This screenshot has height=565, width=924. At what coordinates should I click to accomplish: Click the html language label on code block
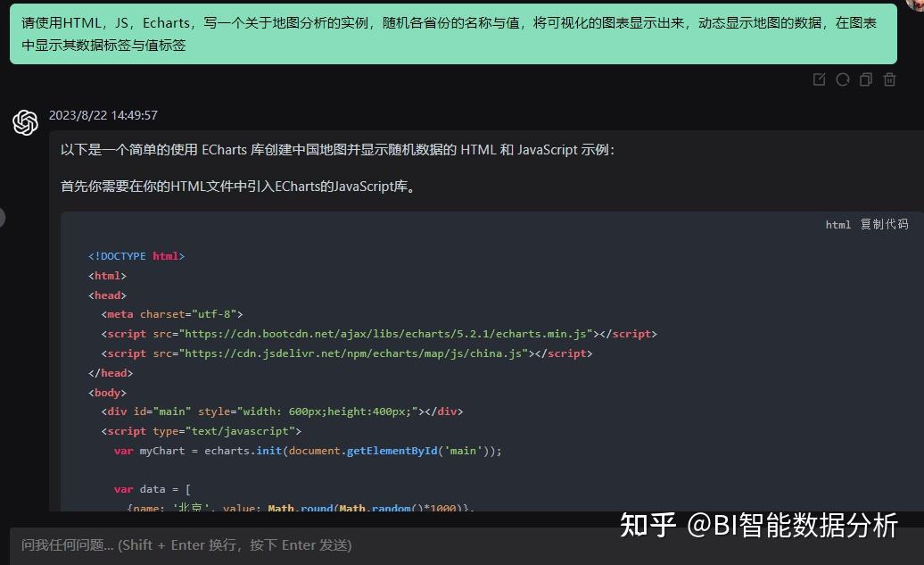click(837, 224)
